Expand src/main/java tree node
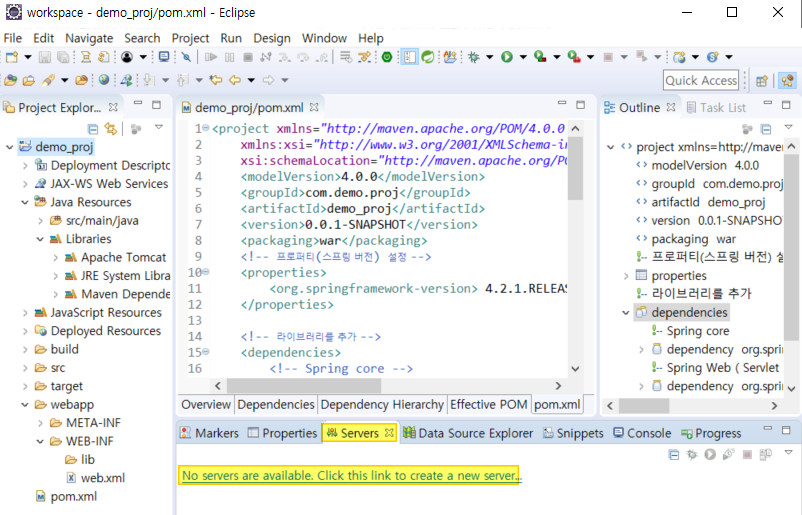The height and width of the screenshot is (515, 802). click(40, 221)
